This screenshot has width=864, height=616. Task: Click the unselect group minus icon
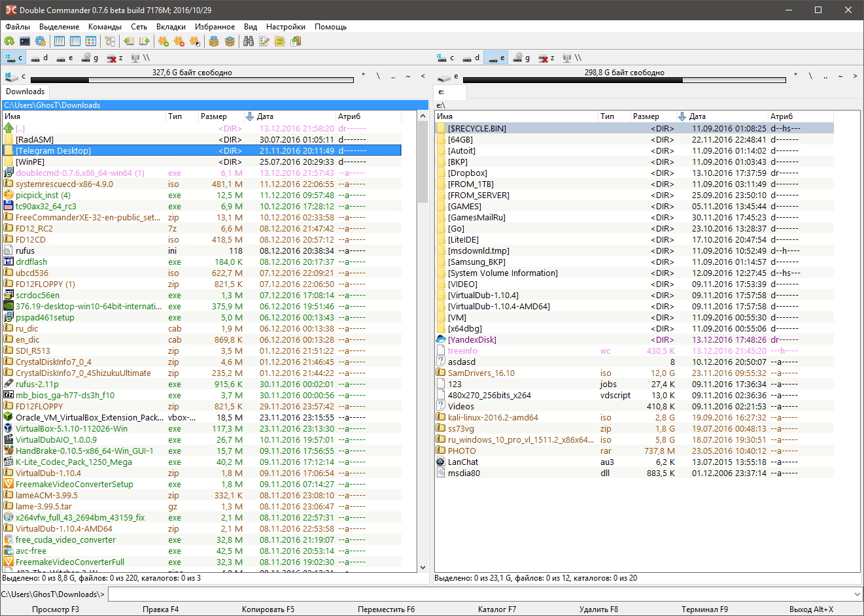(x=179, y=41)
